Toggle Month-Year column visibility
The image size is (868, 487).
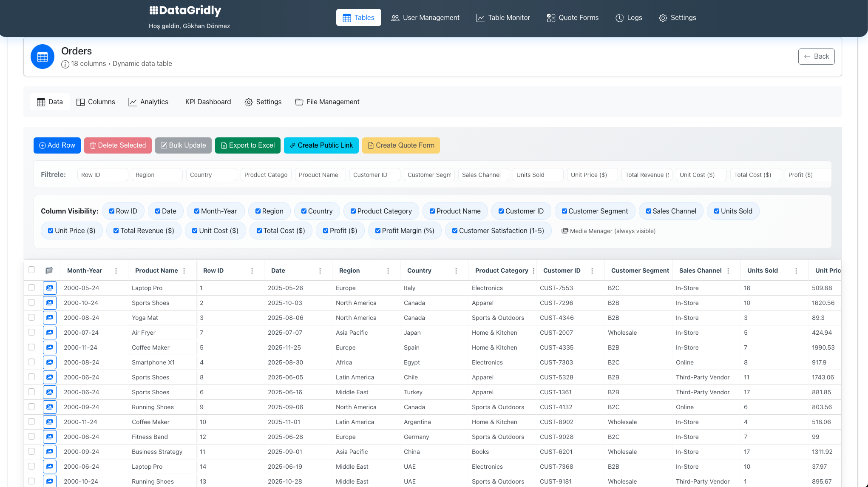point(197,211)
